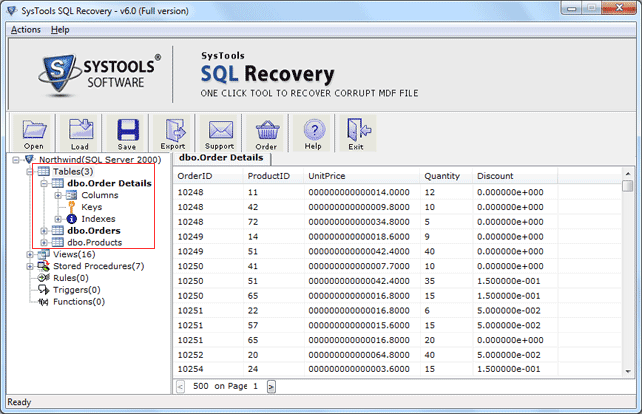Viewport: 642px width, 414px height.
Task: Click the Load toolbar icon
Action: tap(80, 131)
